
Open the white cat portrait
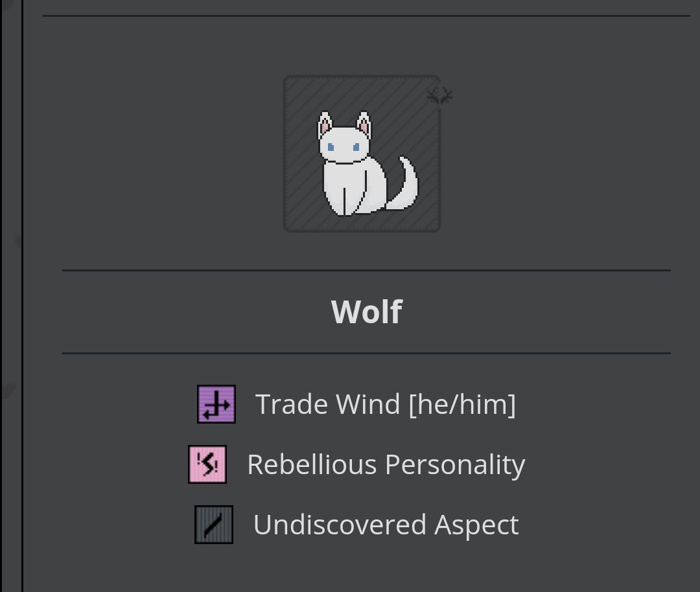362,154
